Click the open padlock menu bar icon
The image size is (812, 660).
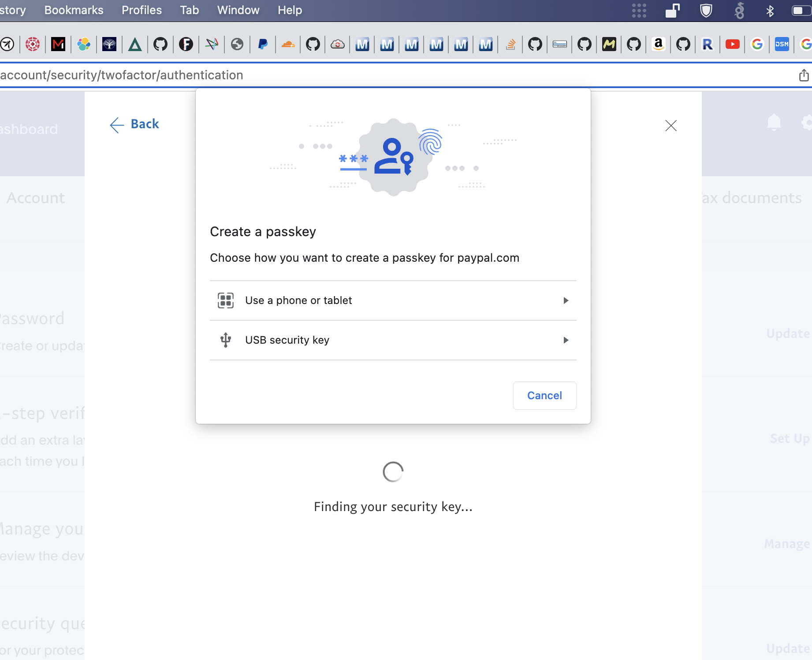673,11
